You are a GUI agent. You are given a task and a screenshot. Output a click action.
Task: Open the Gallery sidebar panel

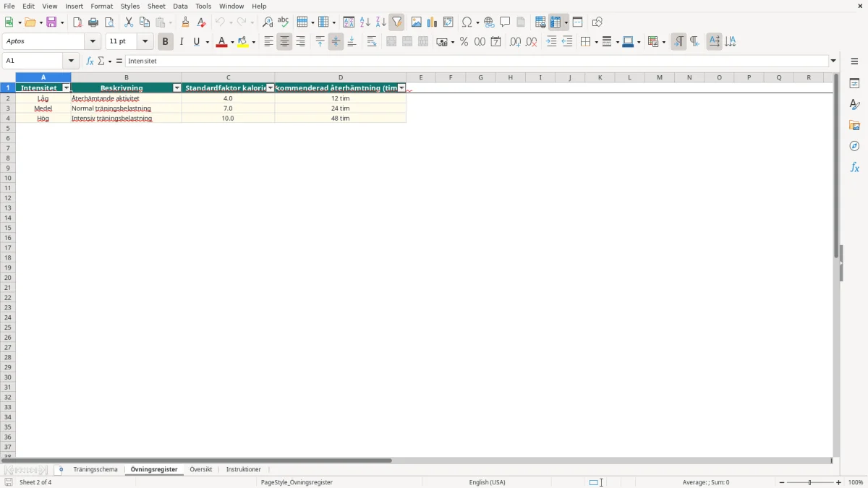tap(854, 126)
